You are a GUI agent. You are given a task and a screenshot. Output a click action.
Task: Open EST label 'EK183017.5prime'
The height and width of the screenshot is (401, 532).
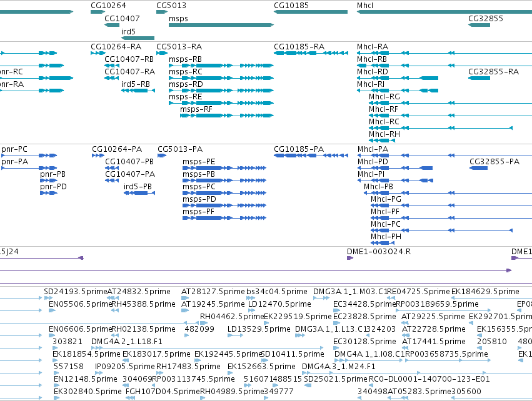[x=156, y=354]
